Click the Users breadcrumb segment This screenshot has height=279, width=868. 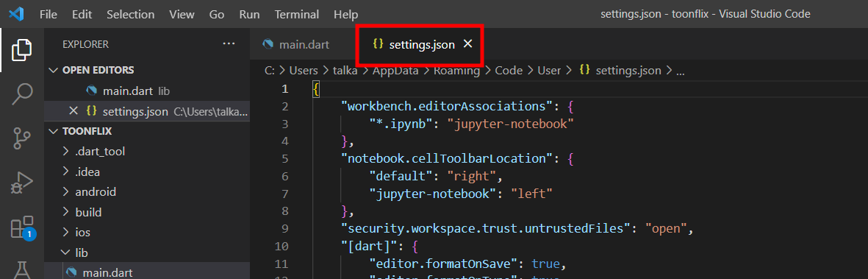pyautogui.click(x=303, y=71)
